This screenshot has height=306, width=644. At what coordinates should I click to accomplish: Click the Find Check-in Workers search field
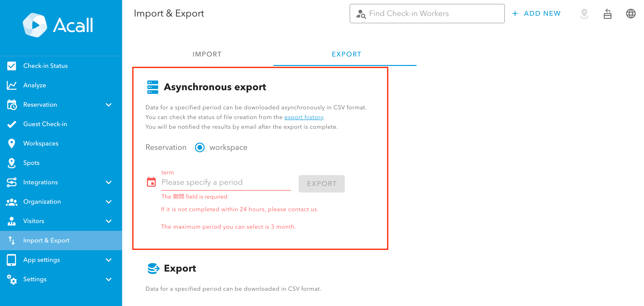(x=427, y=14)
